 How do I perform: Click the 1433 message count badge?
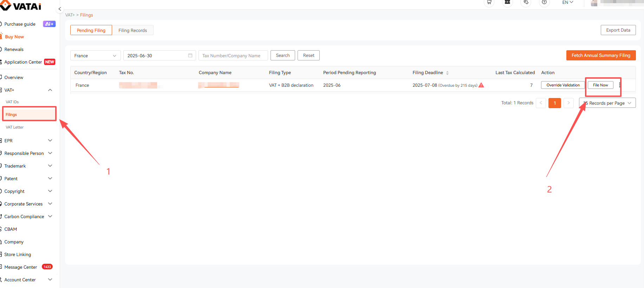pos(47,267)
